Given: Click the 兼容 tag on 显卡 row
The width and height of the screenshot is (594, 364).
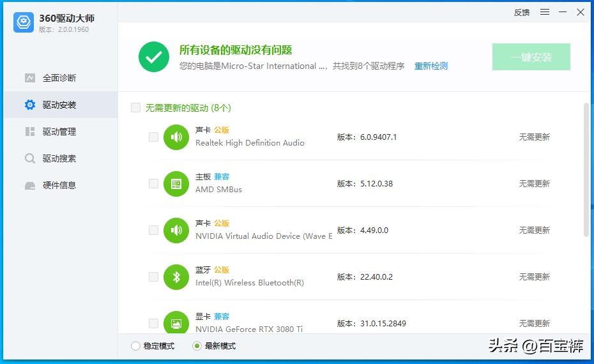Looking at the screenshot, I should pyautogui.click(x=222, y=316).
